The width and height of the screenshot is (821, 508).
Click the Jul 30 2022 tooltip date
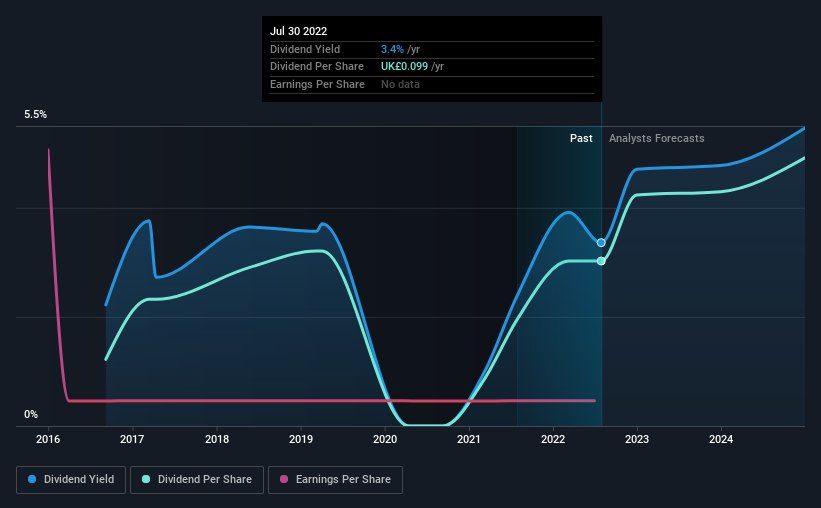(298, 31)
